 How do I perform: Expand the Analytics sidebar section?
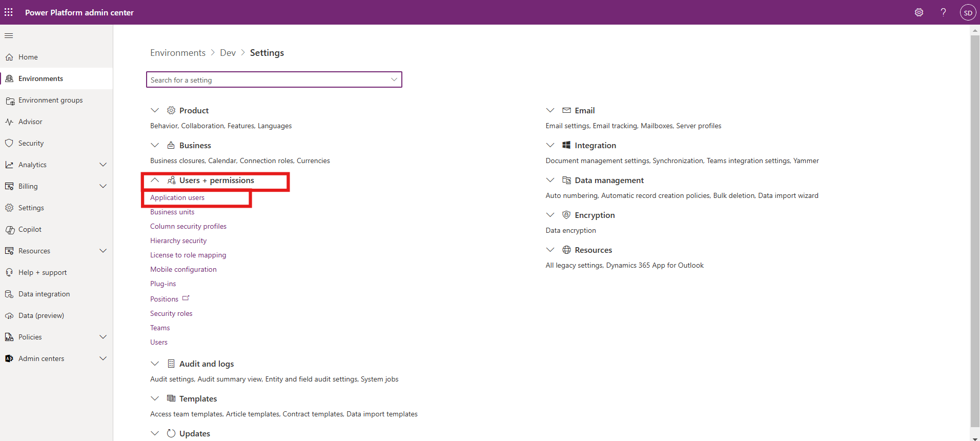click(103, 165)
